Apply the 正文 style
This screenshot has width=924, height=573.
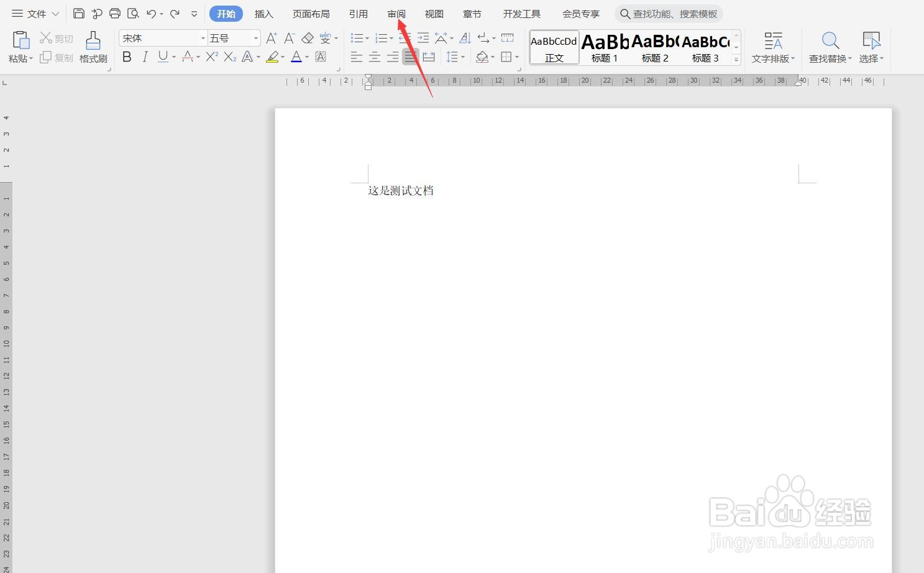pos(554,47)
